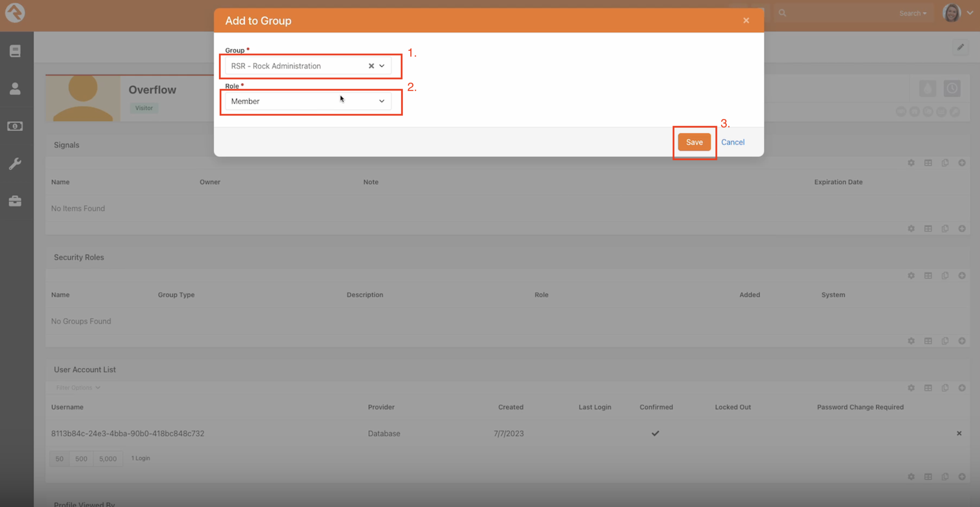980x507 pixels.
Task: Close the Add to Group dialog
Action: (746, 21)
